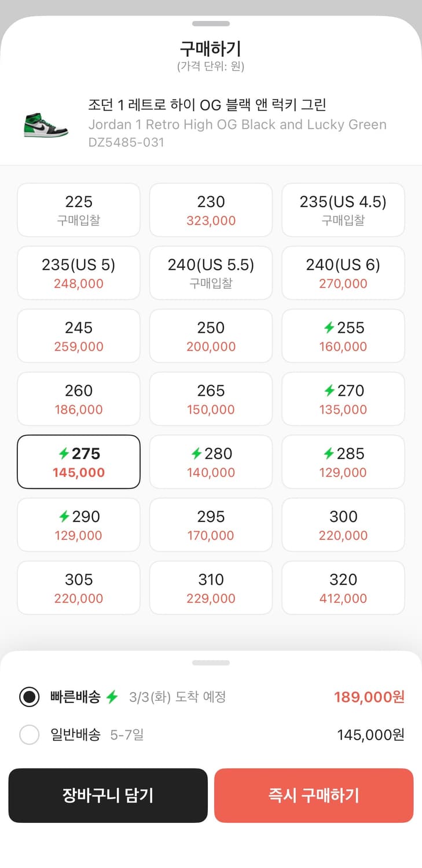Add to cart with 장바구니 담기
422x868 pixels.
(108, 795)
